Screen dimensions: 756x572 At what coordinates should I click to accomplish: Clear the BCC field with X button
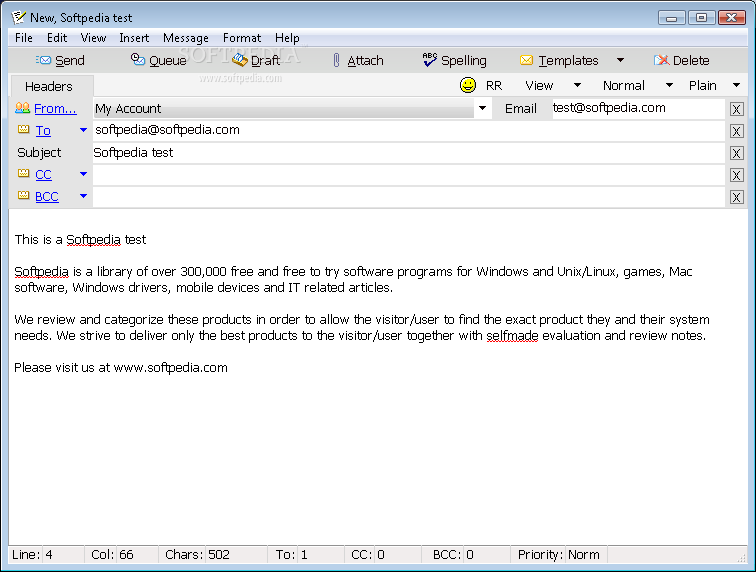(x=736, y=197)
